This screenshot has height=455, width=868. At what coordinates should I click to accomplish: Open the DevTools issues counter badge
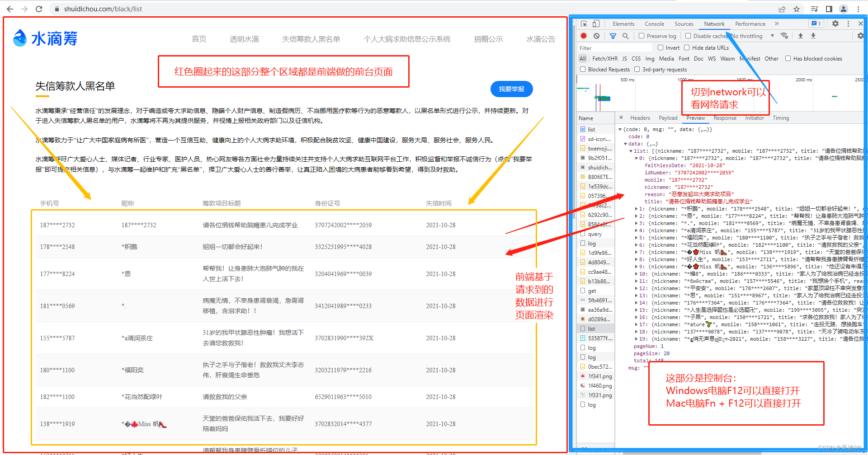(x=816, y=24)
